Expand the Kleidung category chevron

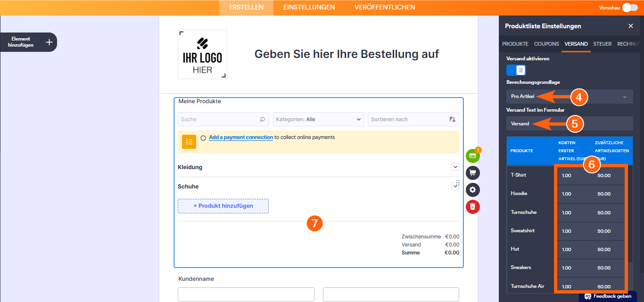[455, 167]
